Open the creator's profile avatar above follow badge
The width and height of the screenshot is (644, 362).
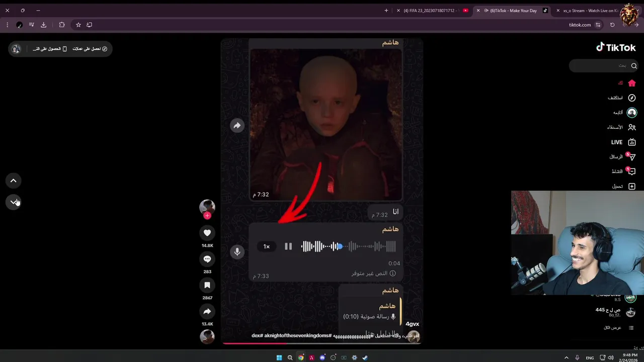click(x=207, y=206)
